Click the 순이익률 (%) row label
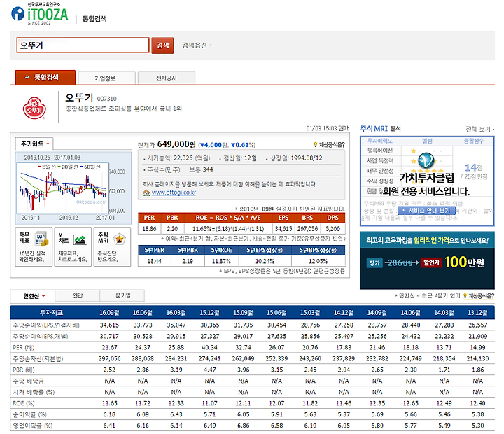Screen dimensions: 504x434 (x=30, y=414)
